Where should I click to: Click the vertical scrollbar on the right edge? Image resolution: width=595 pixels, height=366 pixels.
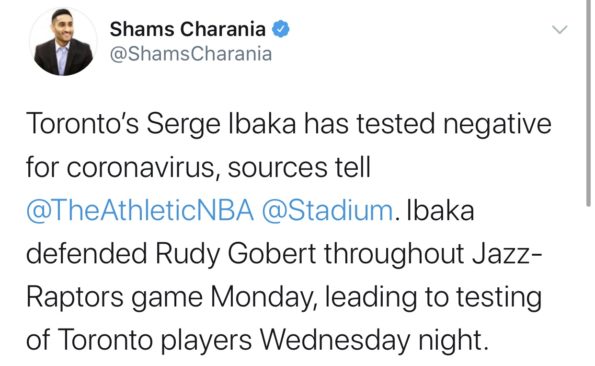point(589,103)
